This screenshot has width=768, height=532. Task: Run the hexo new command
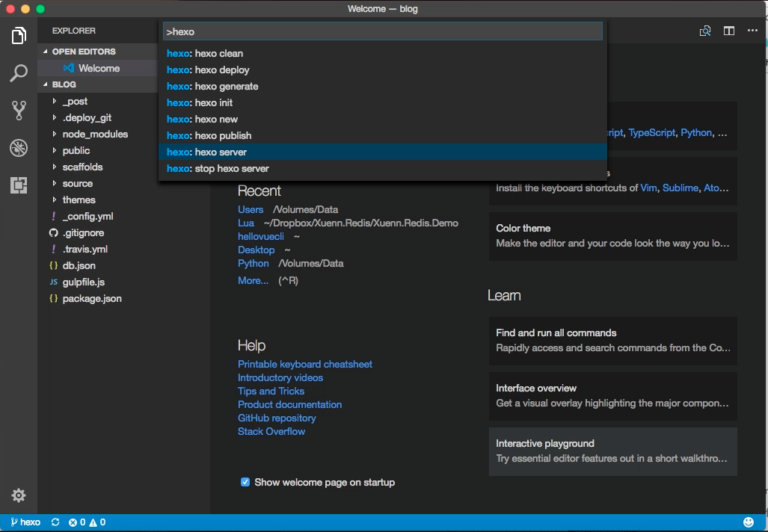383,119
